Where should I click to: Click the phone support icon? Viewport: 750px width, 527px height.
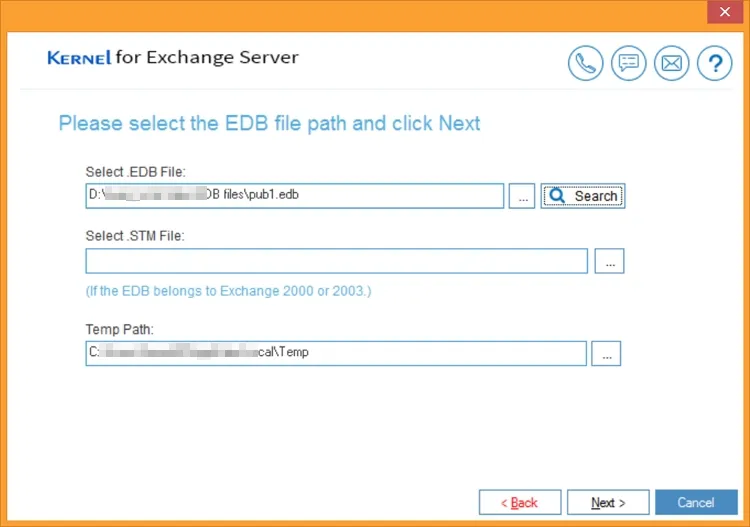[585, 63]
